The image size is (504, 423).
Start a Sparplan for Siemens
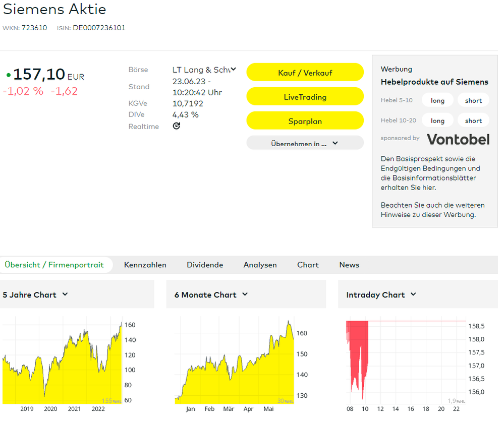point(305,121)
